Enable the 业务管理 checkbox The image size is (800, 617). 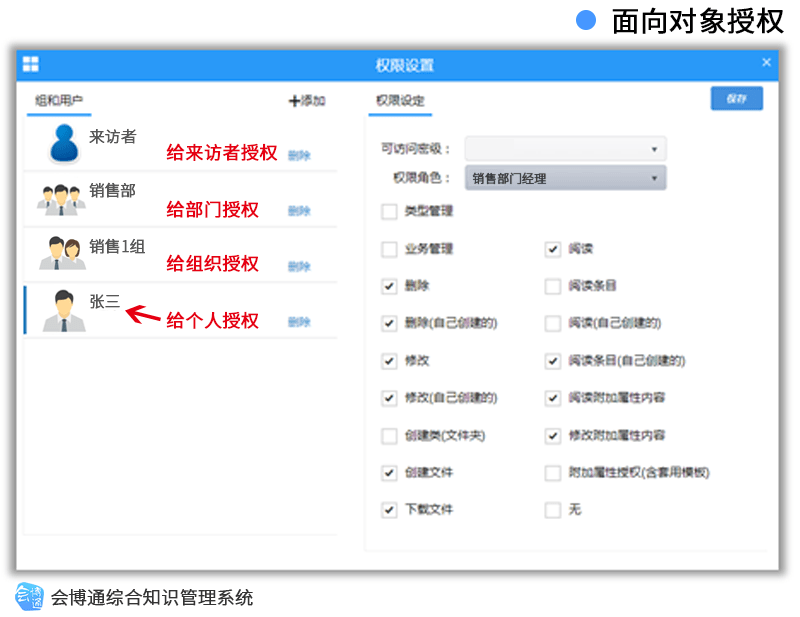[x=389, y=249]
